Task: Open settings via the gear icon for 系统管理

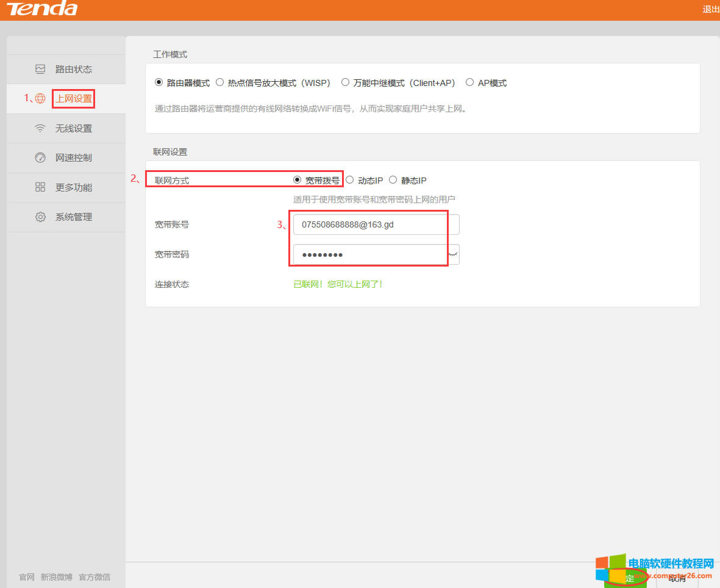Action: (x=40, y=217)
